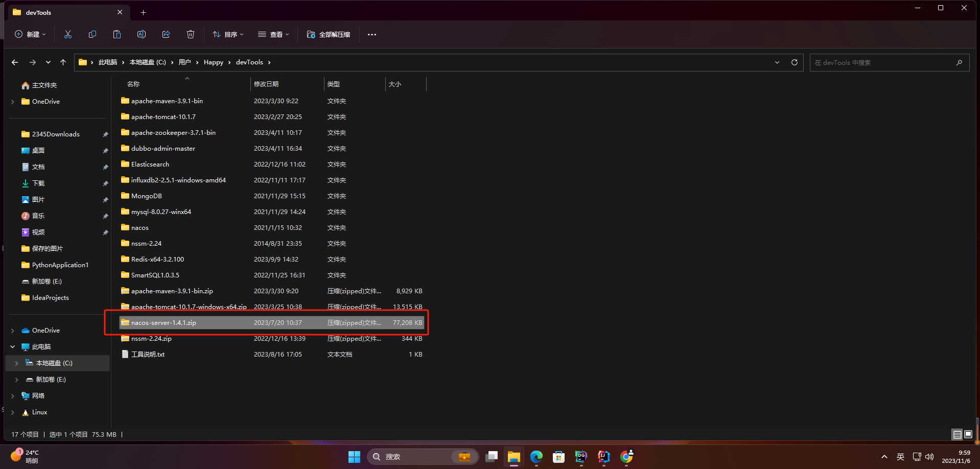Open the Windows Start menu

coord(354,457)
